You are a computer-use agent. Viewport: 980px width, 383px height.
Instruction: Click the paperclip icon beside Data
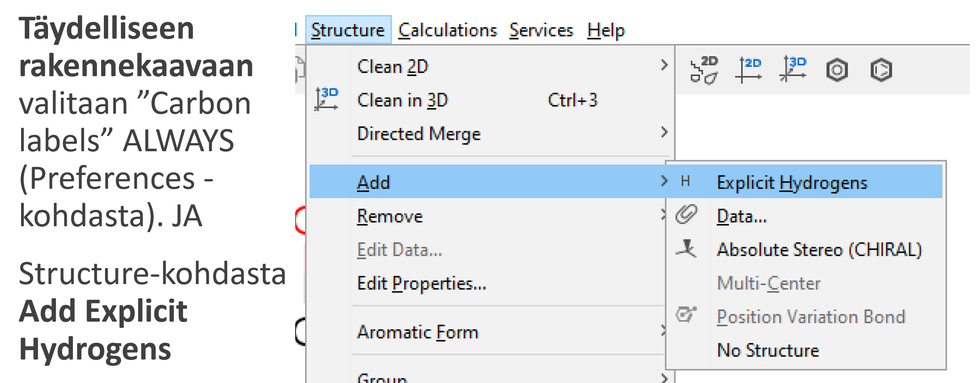tap(686, 215)
